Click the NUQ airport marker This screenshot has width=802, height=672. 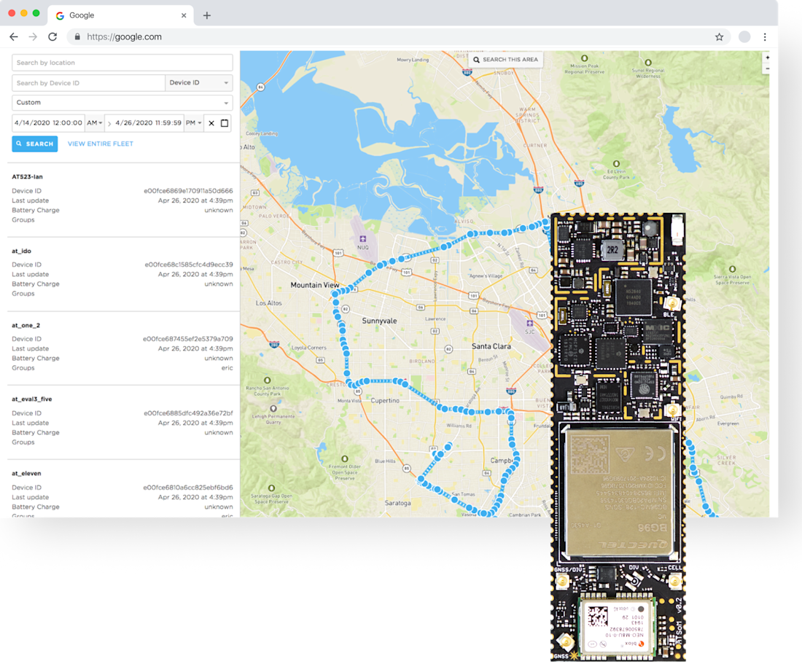(362, 239)
